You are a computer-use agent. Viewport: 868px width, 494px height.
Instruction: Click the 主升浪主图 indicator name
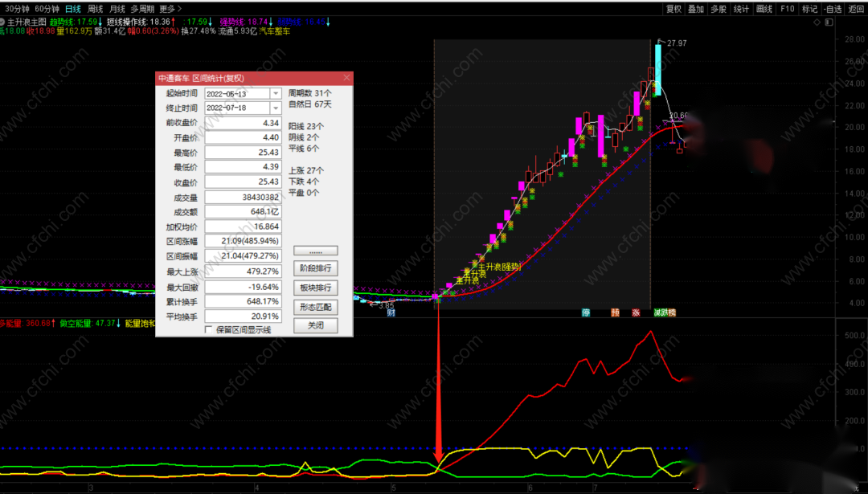[27, 22]
